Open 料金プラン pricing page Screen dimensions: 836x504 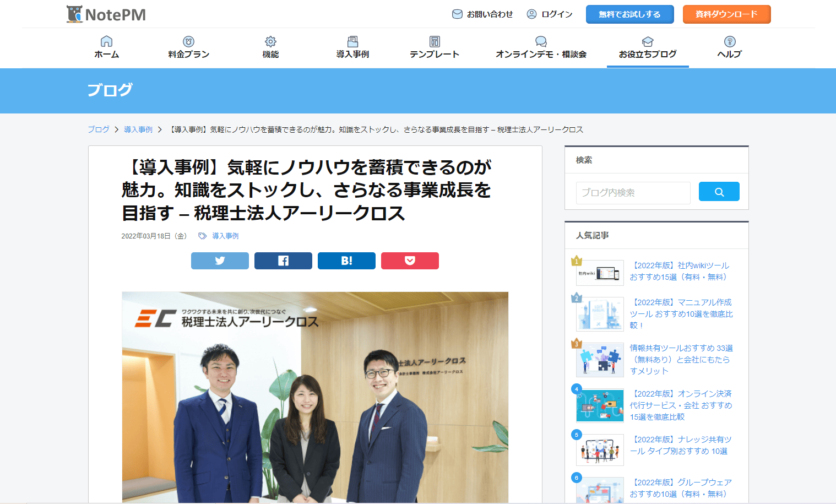(x=189, y=47)
